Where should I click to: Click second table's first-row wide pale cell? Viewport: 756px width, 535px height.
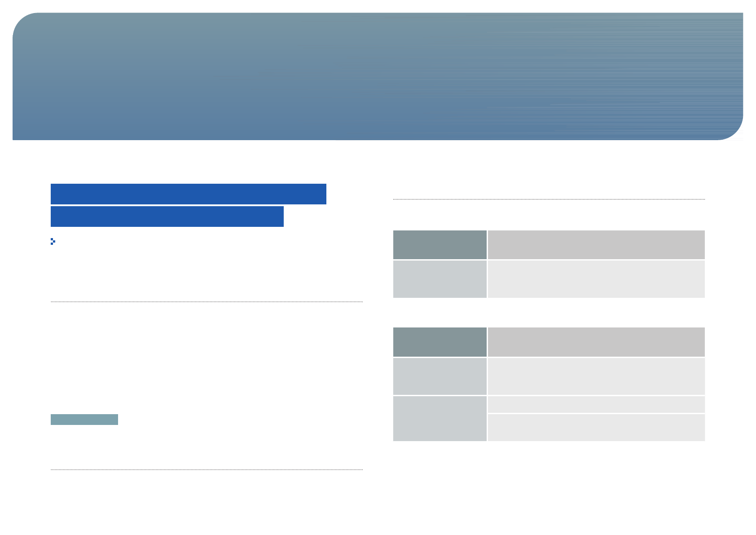click(x=596, y=376)
